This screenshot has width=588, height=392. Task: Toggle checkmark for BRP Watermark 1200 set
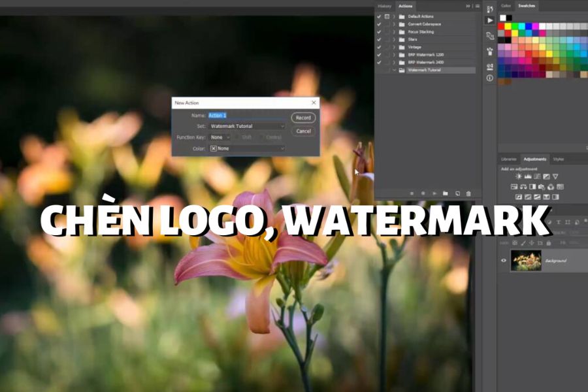coord(379,55)
